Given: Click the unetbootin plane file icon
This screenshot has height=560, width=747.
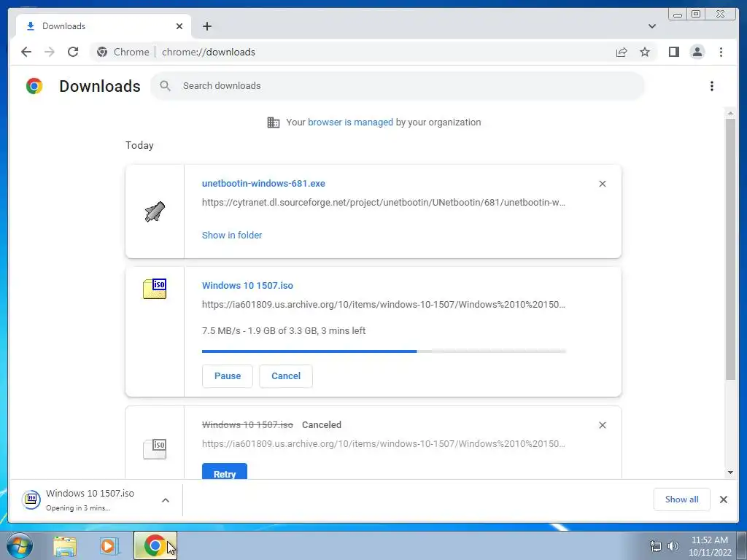Looking at the screenshot, I should tap(155, 211).
